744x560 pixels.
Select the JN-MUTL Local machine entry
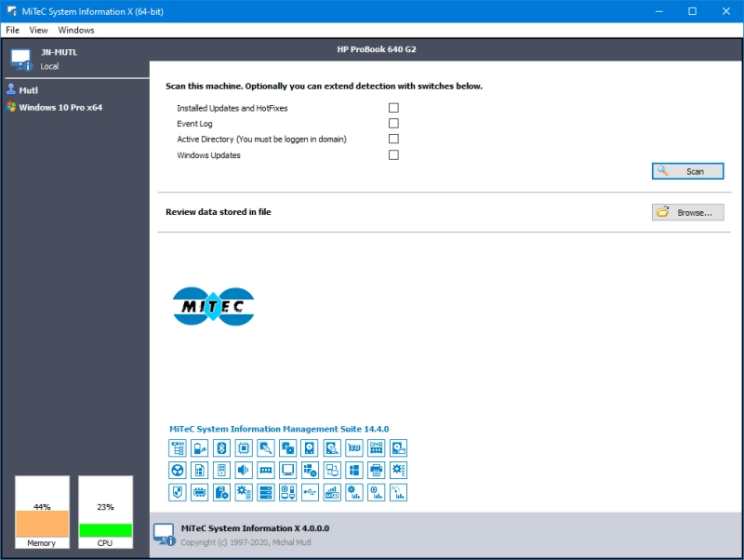45,59
